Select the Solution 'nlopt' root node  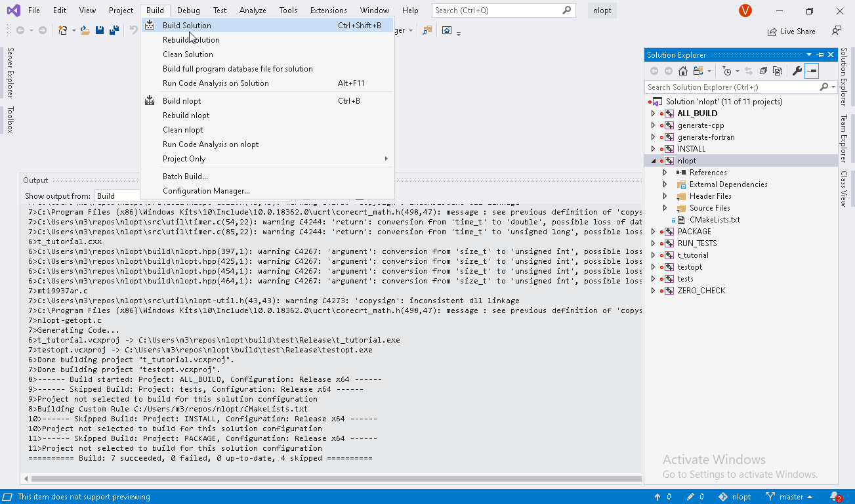coord(724,102)
